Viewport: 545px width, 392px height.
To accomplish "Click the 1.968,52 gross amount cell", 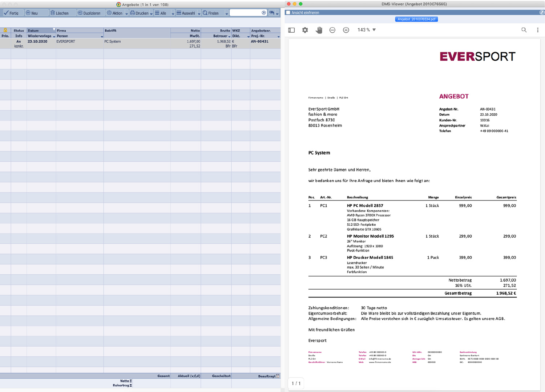I will coord(223,41).
